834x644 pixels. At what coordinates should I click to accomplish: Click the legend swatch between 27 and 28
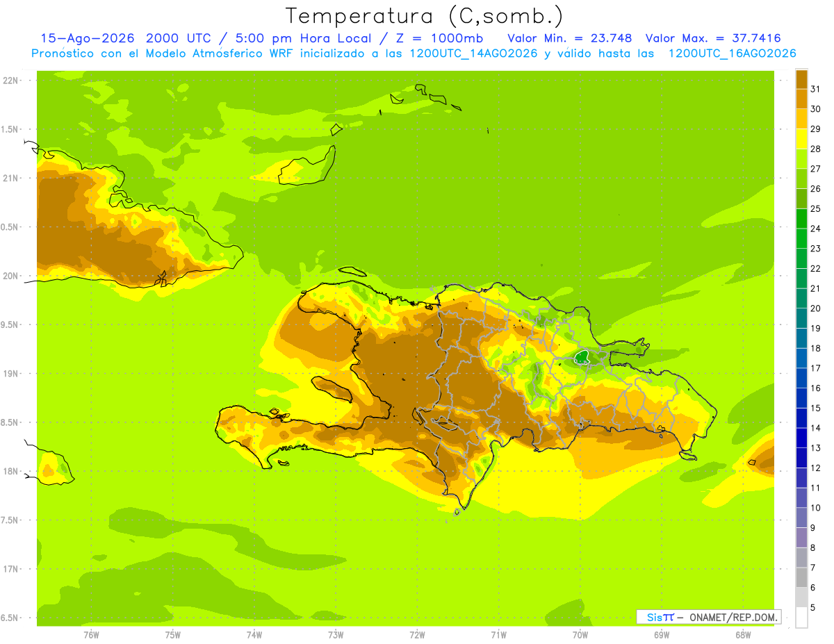[x=801, y=158]
